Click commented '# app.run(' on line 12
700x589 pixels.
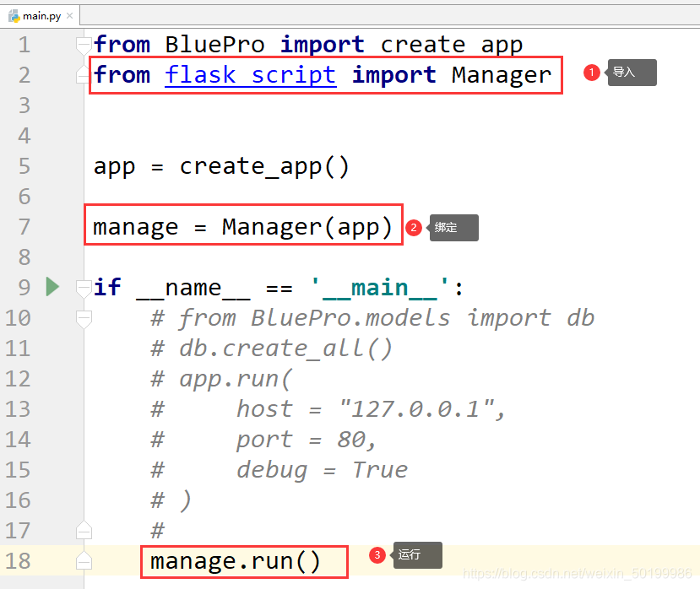tap(221, 379)
